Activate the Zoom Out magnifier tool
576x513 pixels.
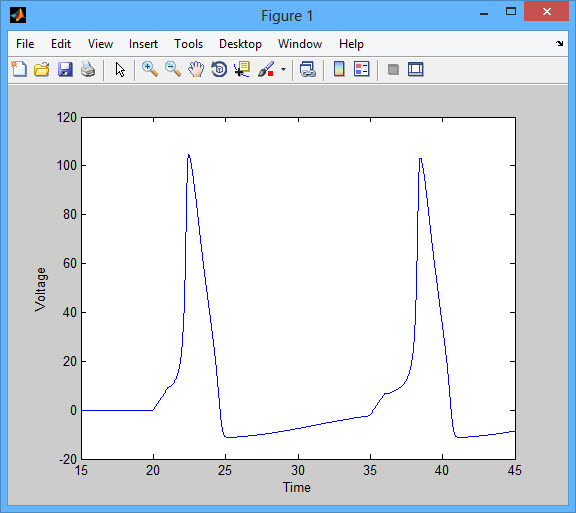pyautogui.click(x=173, y=69)
